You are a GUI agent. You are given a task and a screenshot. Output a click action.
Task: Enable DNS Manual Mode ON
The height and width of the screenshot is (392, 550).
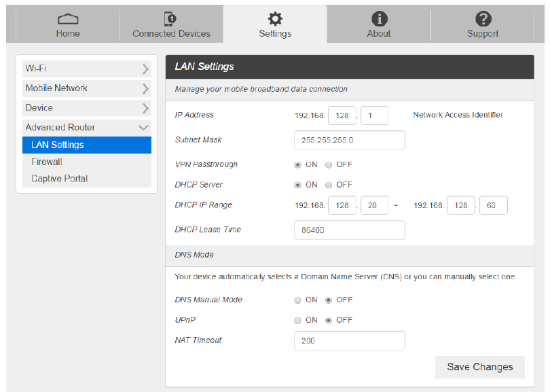coord(297,300)
